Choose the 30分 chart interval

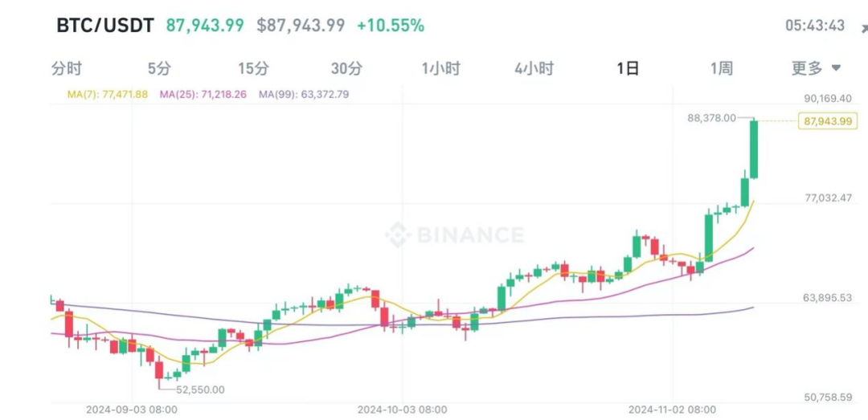tap(347, 68)
